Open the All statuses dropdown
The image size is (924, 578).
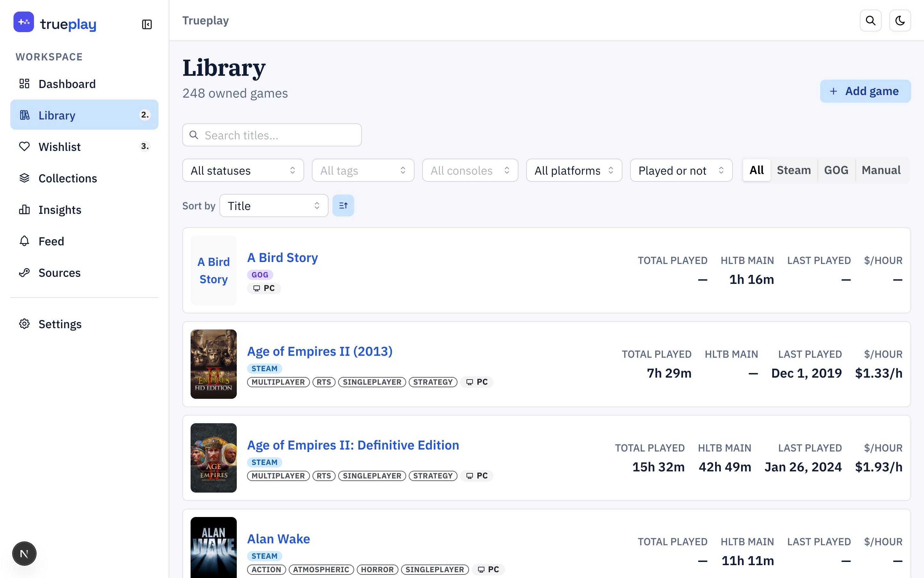click(243, 171)
